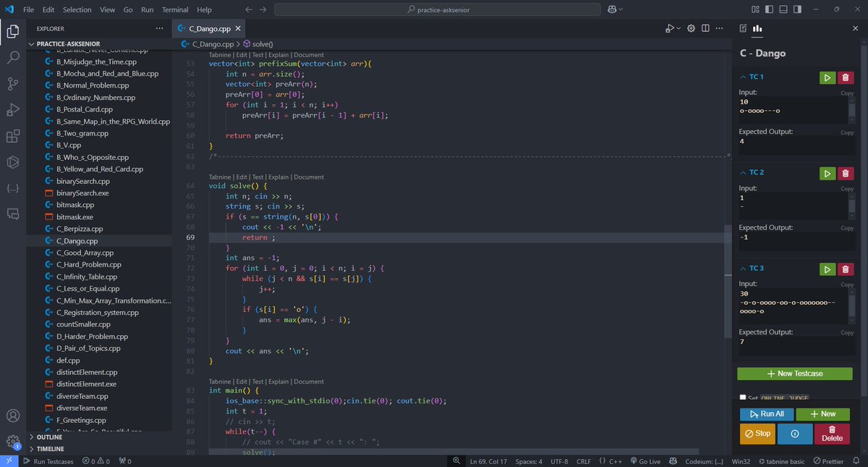
Task: Copy the TC 1 input via Copy link
Action: 847,93
